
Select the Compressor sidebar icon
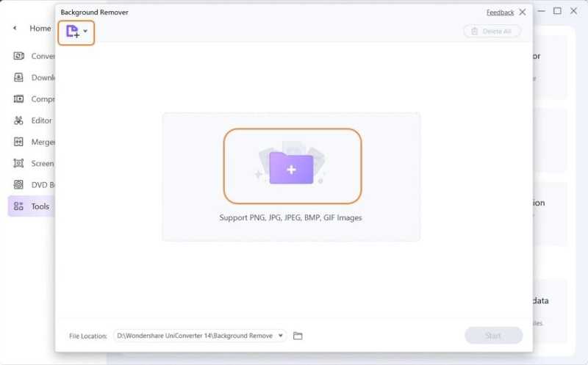click(18, 99)
